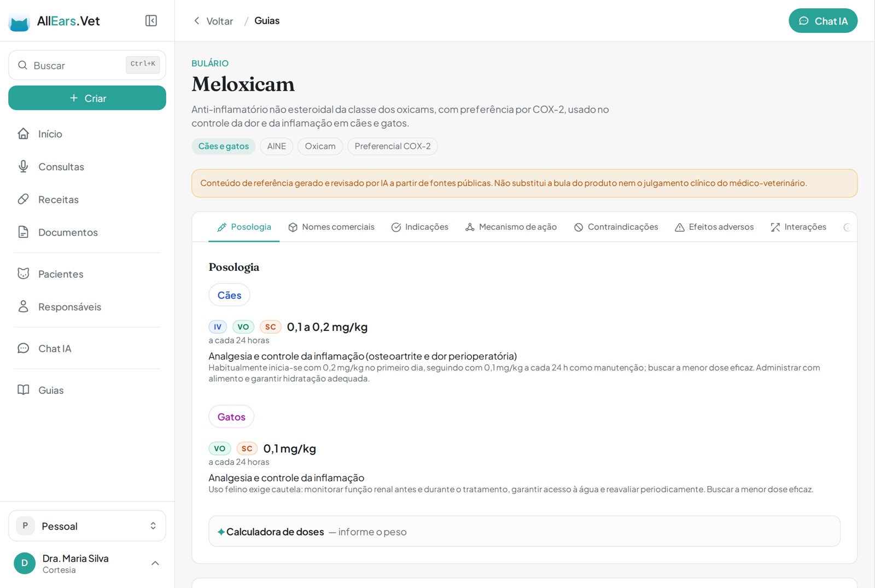Select the Posologia tab
The height and width of the screenshot is (588, 875).
pyautogui.click(x=244, y=227)
